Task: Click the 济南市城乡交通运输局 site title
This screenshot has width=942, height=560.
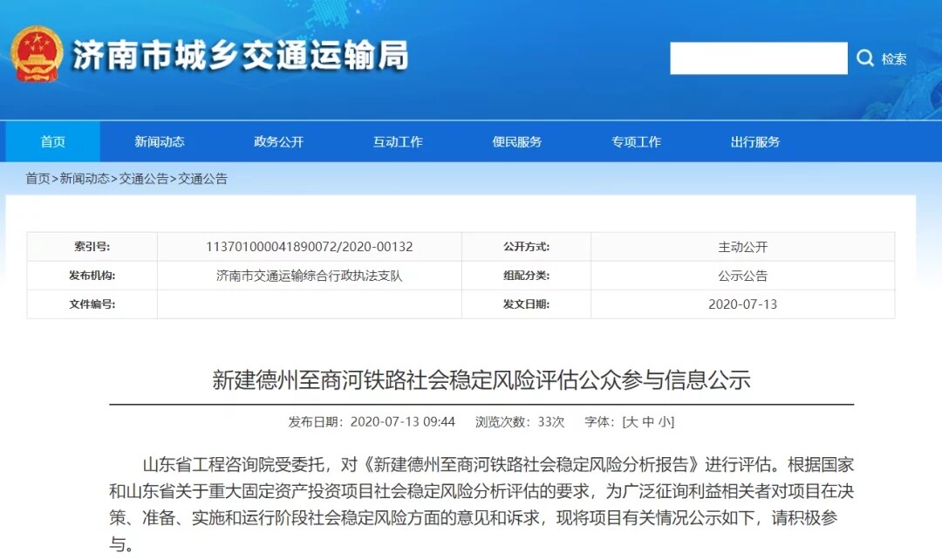Action: pyautogui.click(x=240, y=56)
